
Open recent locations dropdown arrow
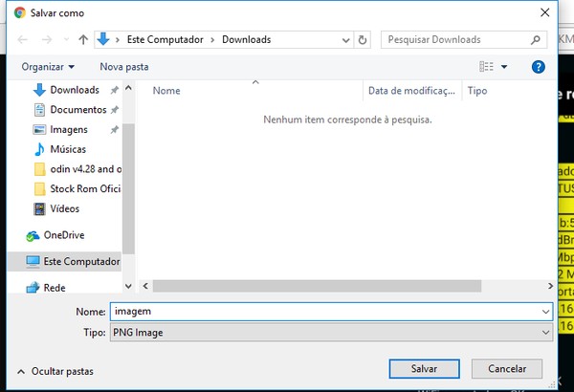click(x=66, y=39)
